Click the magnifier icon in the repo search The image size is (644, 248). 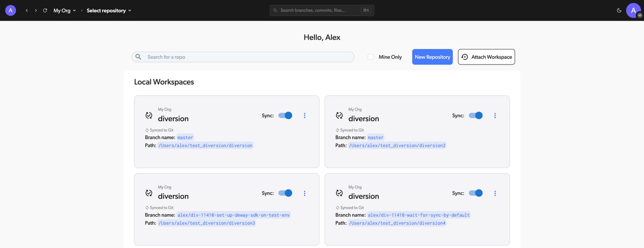click(x=138, y=57)
